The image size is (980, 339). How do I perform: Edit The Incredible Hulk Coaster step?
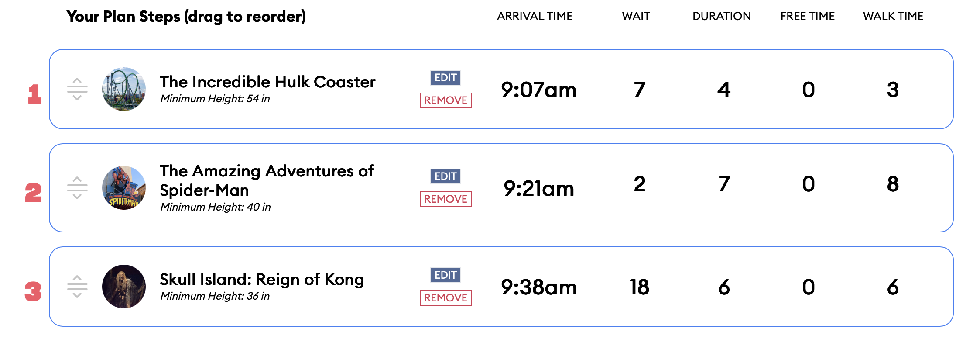pyautogui.click(x=445, y=78)
